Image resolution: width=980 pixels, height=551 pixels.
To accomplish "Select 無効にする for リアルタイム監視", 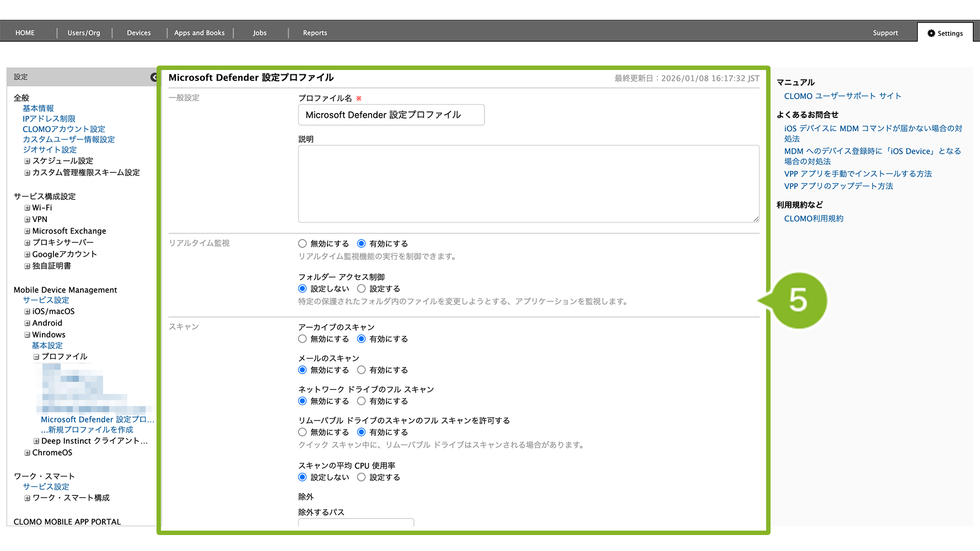I will pos(303,244).
